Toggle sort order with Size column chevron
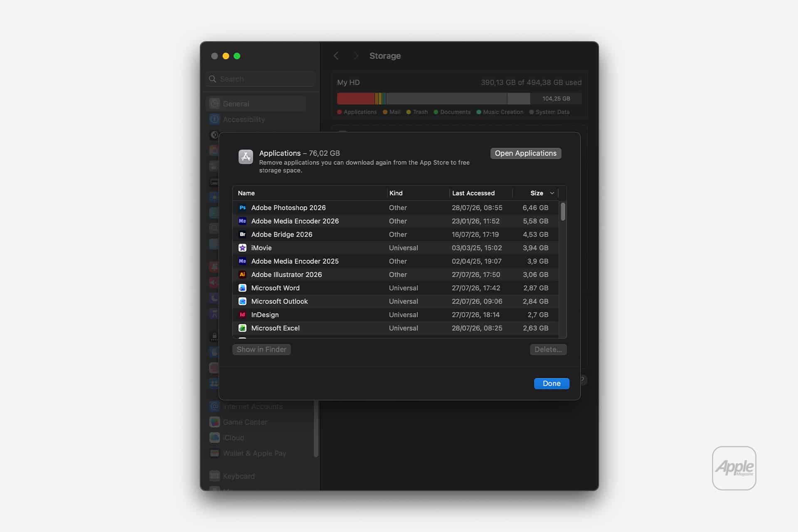Viewport: 798px width, 532px height. [552, 193]
